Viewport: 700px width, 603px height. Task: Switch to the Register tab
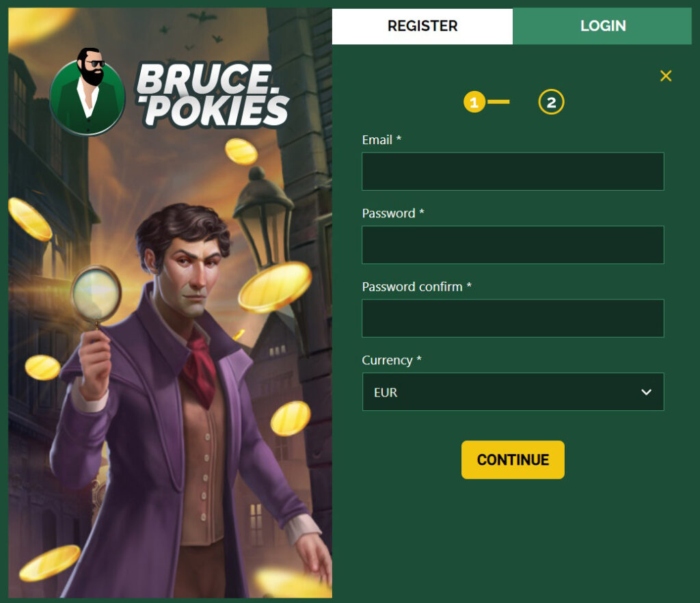422,26
